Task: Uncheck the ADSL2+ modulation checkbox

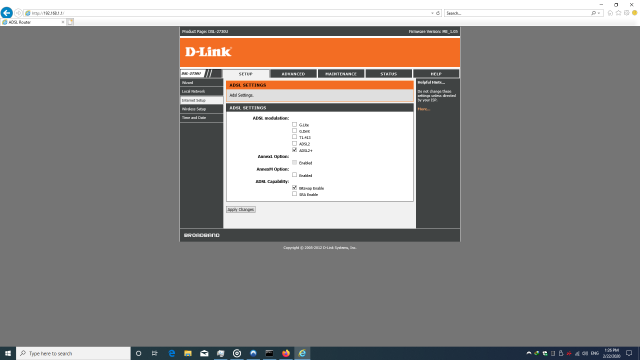Action: (294, 150)
